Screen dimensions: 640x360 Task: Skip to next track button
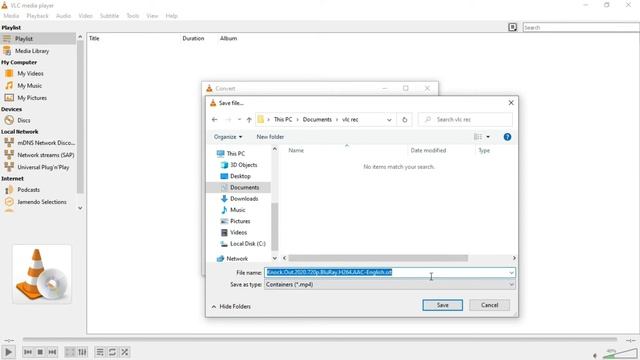click(x=52, y=352)
